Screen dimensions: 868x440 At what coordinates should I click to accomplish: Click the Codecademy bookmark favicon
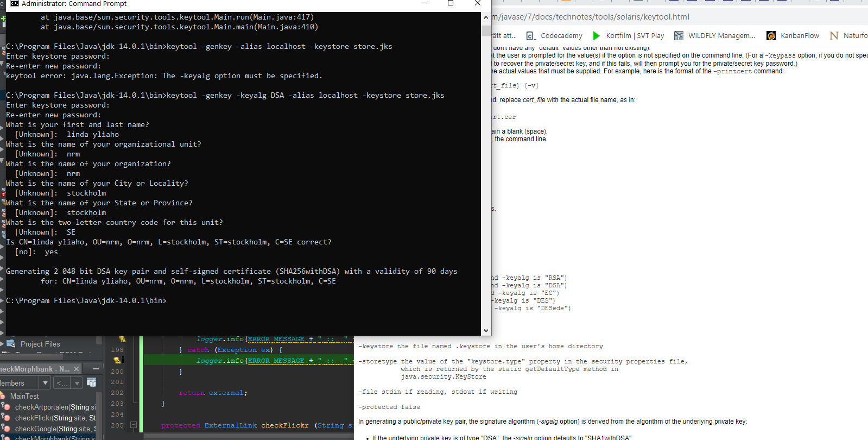(530, 36)
